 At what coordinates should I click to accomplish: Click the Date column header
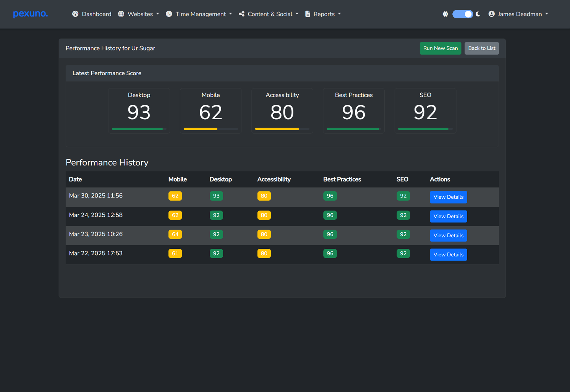tap(76, 179)
